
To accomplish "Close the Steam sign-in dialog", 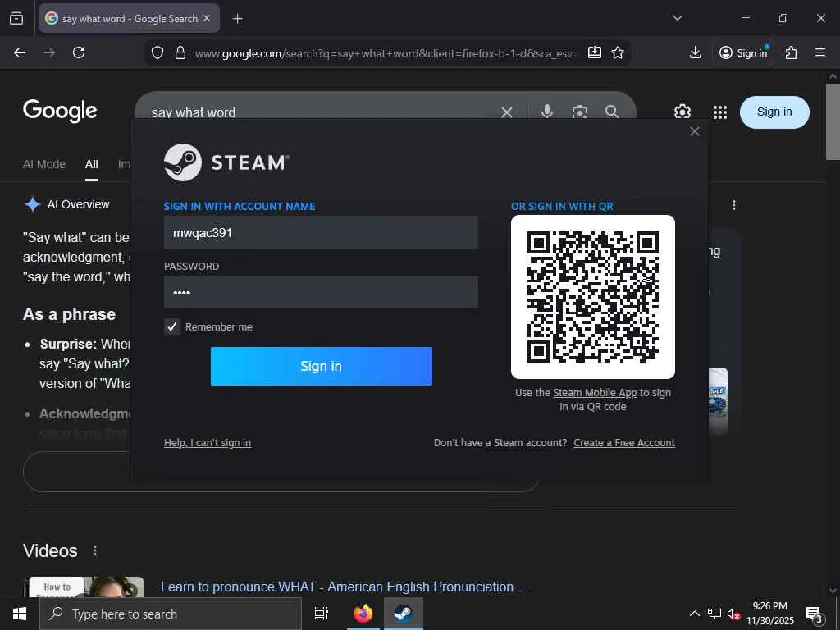I will coord(694,131).
